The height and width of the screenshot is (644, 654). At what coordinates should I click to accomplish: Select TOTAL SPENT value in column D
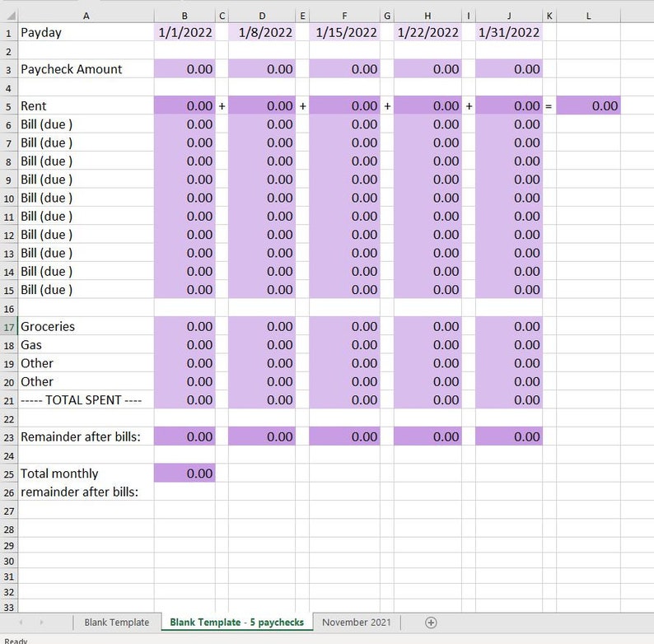pos(262,399)
